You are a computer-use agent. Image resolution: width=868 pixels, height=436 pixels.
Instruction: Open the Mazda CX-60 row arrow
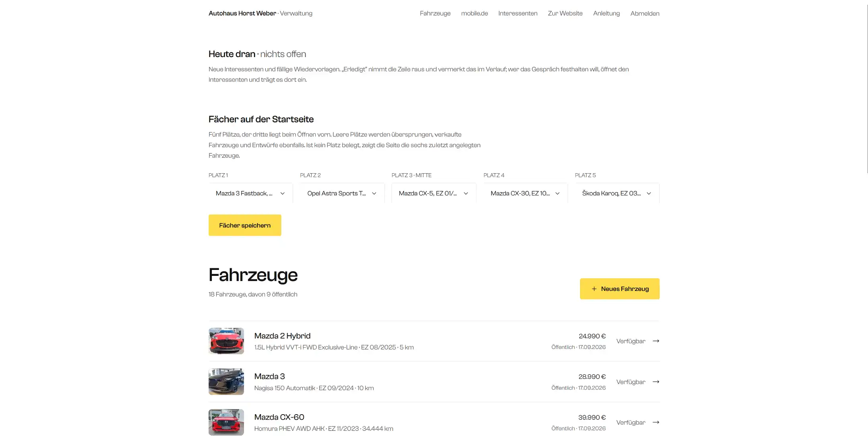(656, 422)
